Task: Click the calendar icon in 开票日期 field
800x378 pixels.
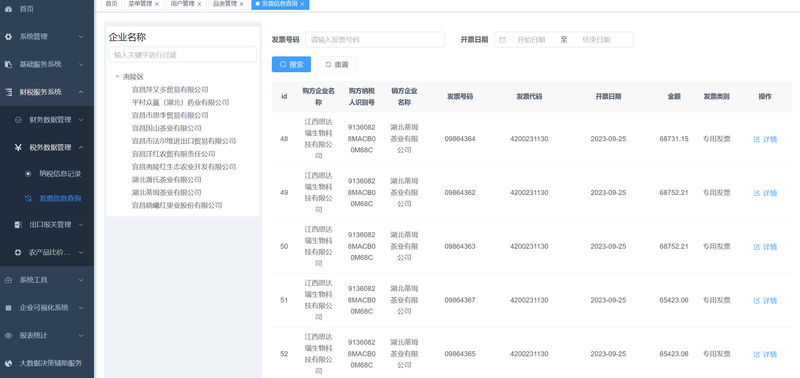Action: [x=503, y=40]
